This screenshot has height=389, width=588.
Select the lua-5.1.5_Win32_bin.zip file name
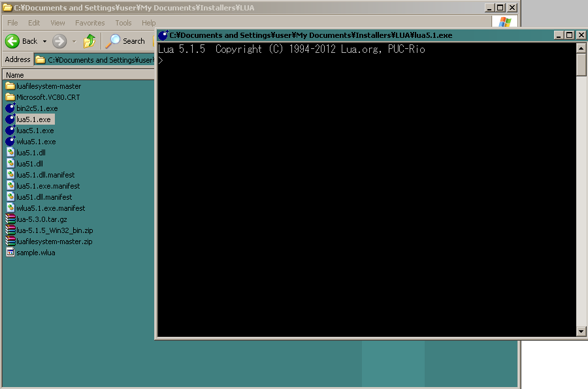pos(55,230)
